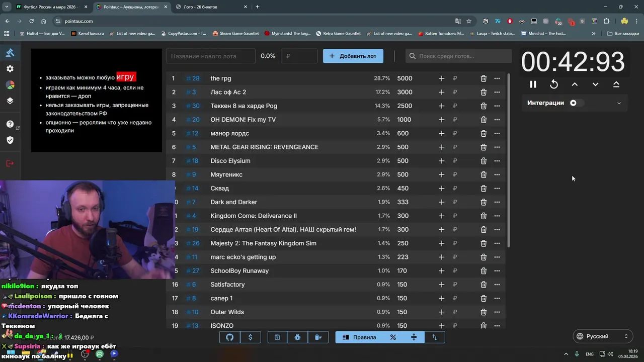Viewport: 644px width, 362px height.
Task: Delete the 'Satisfactory' lot
Action: pyautogui.click(x=484, y=285)
